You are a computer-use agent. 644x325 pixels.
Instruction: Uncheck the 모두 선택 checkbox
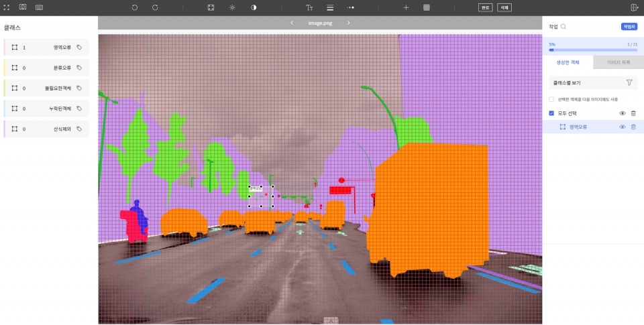click(551, 113)
